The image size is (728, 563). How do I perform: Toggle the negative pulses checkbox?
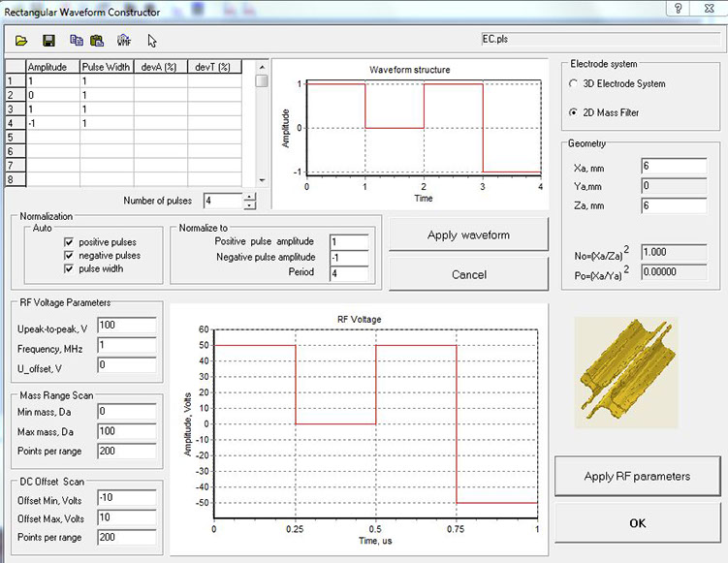[x=69, y=255]
